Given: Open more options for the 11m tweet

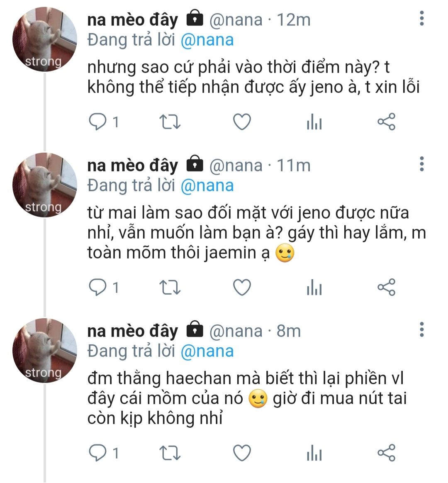Looking at the screenshot, I should 422,164.
